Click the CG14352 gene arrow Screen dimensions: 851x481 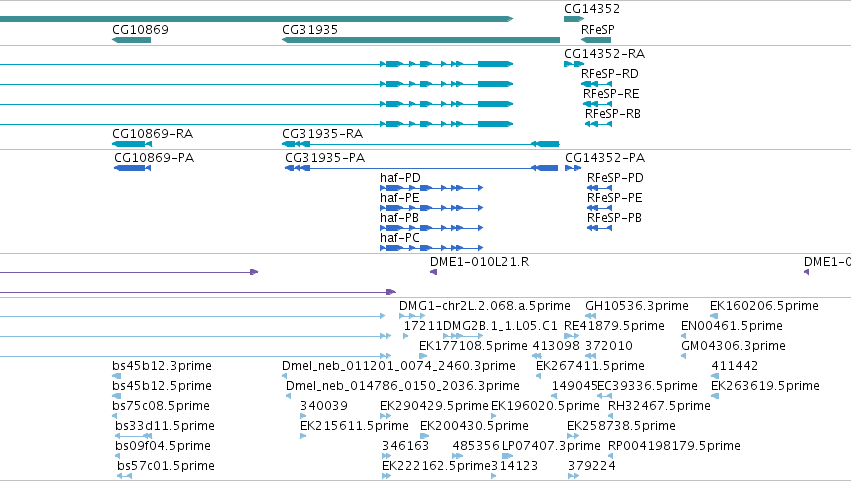574,19
